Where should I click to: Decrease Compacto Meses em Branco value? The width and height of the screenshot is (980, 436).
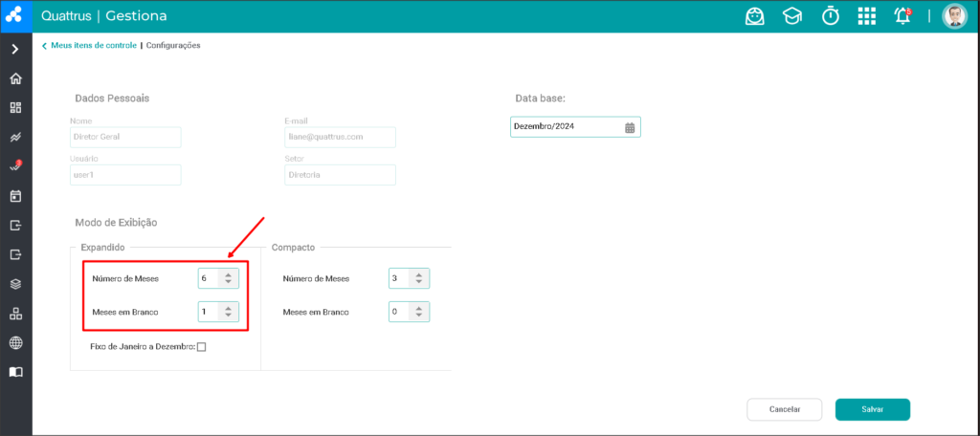click(x=419, y=315)
